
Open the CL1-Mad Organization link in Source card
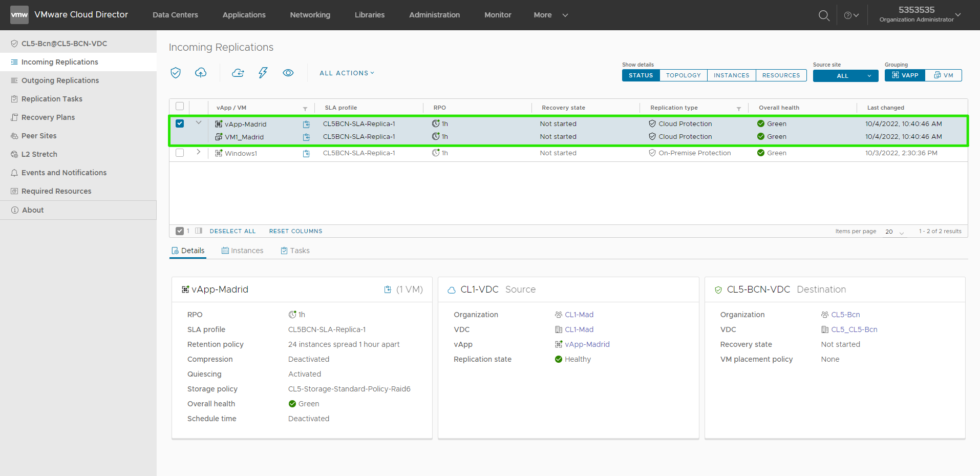coord(579,315)
